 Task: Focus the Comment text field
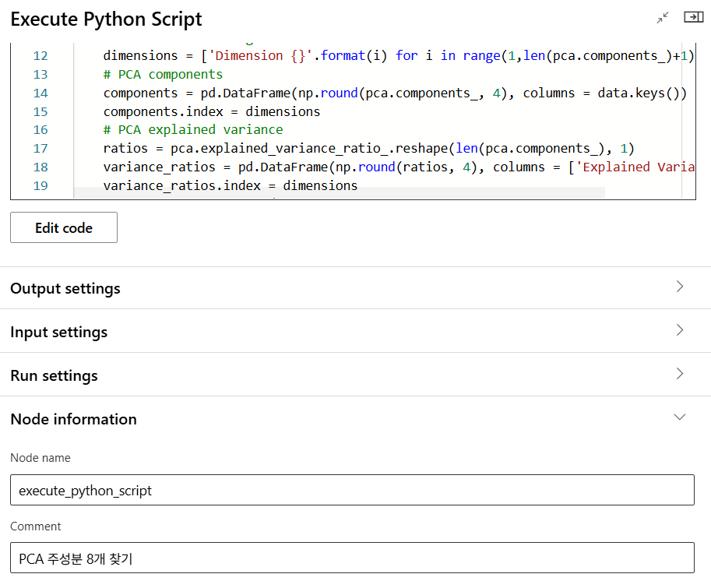[x=352, y=558]
